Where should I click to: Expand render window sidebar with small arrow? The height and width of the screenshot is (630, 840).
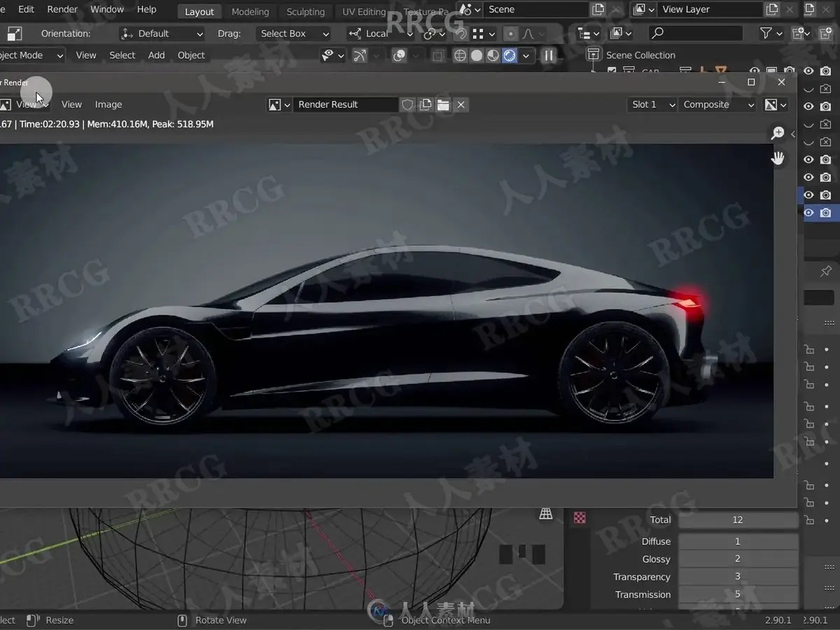(792, 134)
